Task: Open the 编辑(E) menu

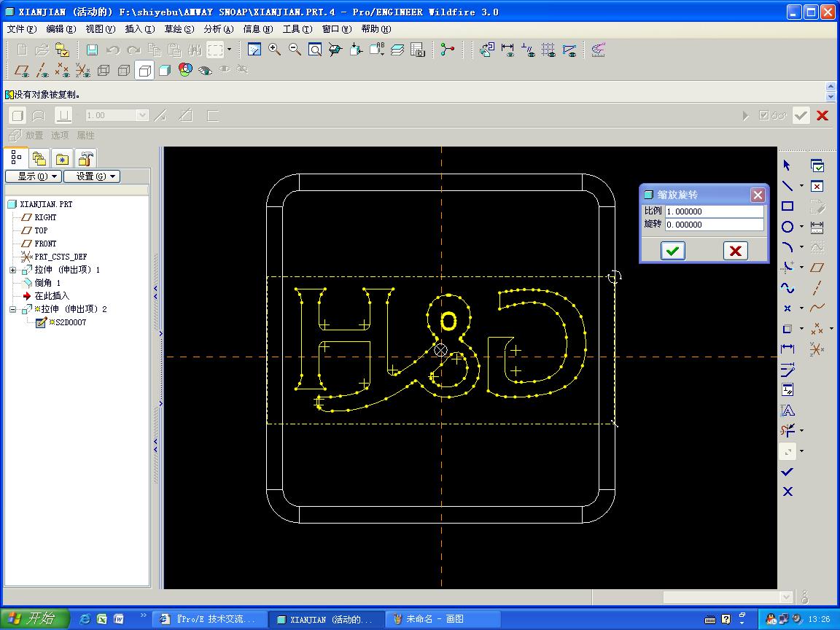Action: (x=61, y=29)
